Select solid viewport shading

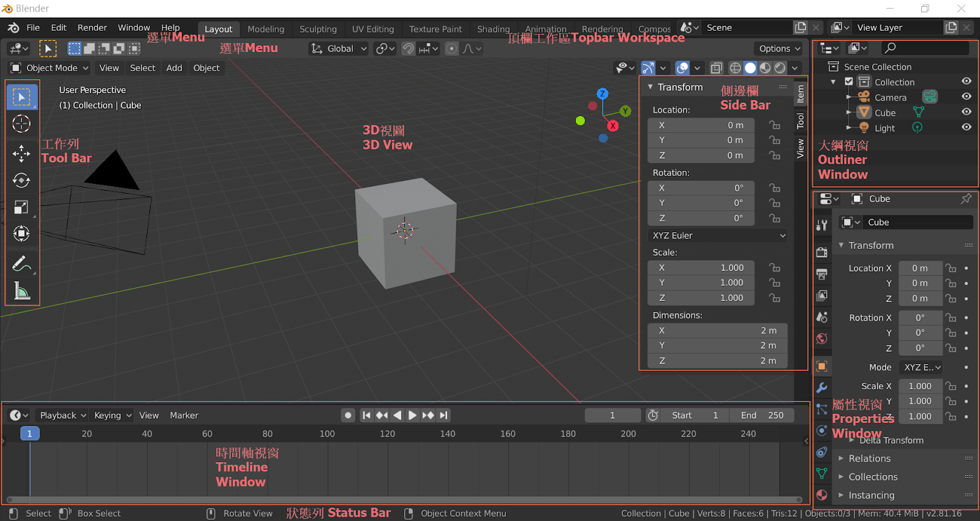(750, 68)
